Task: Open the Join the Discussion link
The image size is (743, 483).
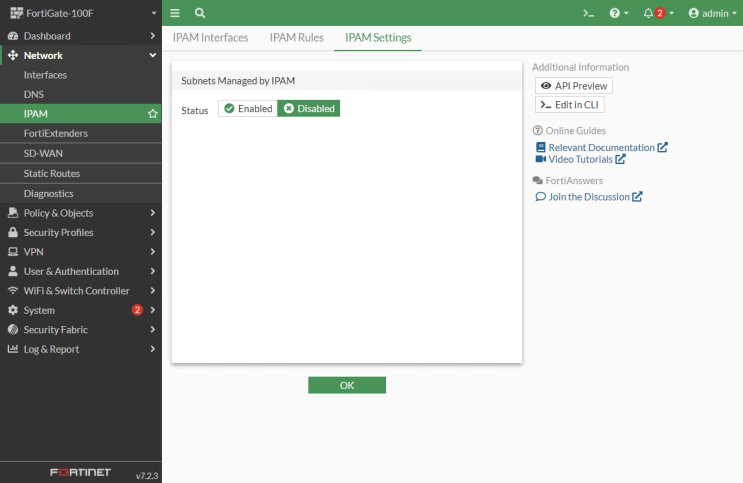Action: pyautogui.click(x=589, y=197)
